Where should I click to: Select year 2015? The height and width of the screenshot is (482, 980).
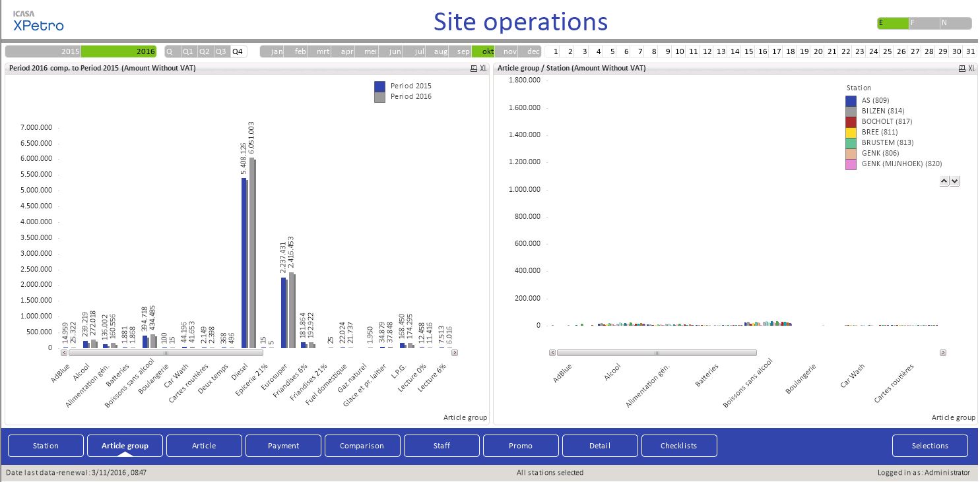point(43,51)
